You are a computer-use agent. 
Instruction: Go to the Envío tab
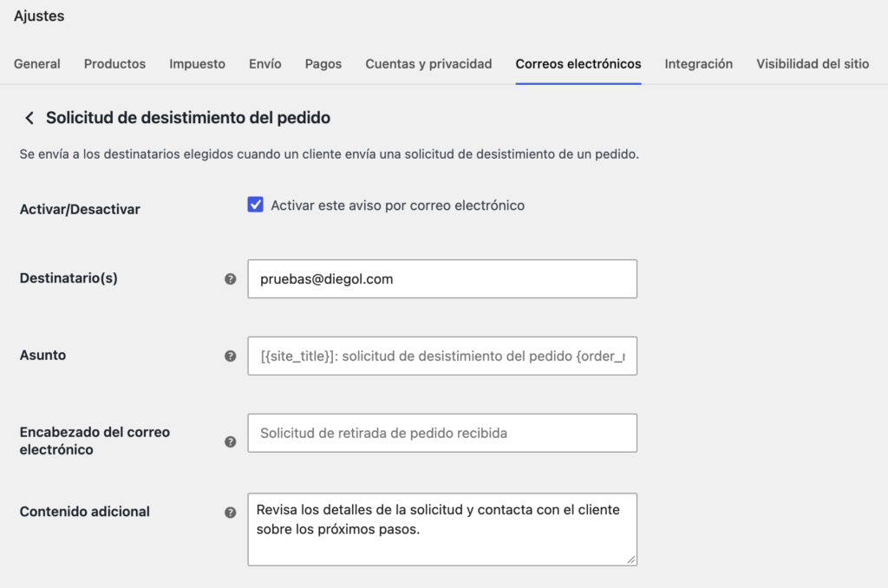(265, 64)
